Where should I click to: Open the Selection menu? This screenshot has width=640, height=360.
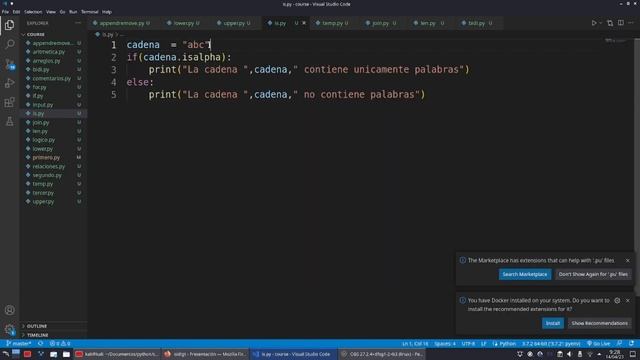33,12
